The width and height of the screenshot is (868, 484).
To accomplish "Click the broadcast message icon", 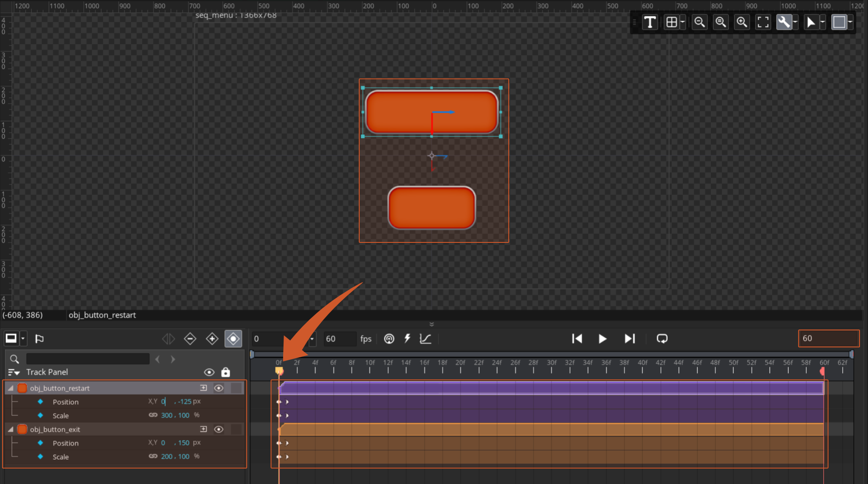I will (x=389, y=339).
